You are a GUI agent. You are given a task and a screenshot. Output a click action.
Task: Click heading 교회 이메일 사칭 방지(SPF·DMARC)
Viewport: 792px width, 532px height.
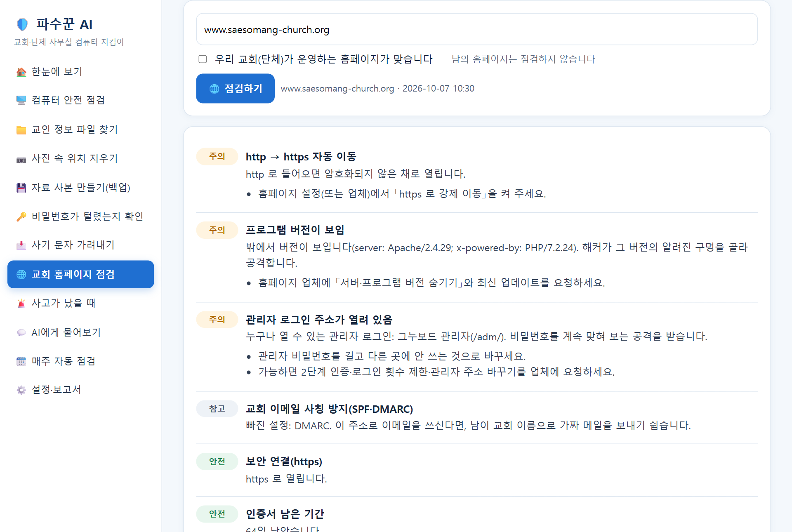pos(329,409)
